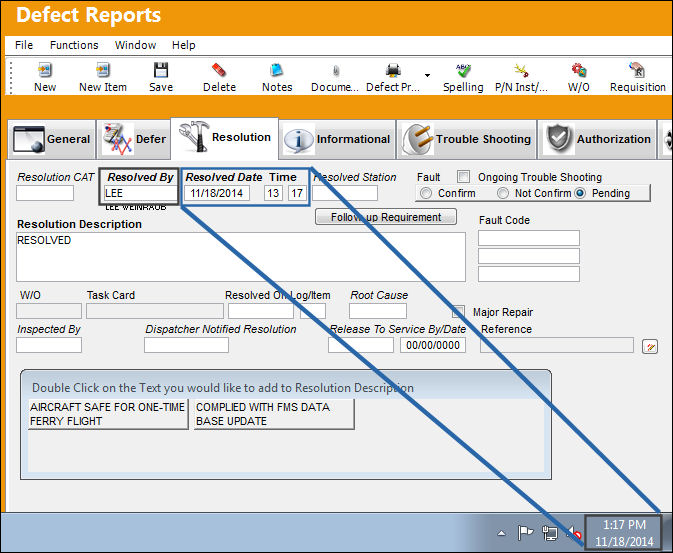Click the edit icon beside Reference
673x553 pixels.
[x=650, y=346]
